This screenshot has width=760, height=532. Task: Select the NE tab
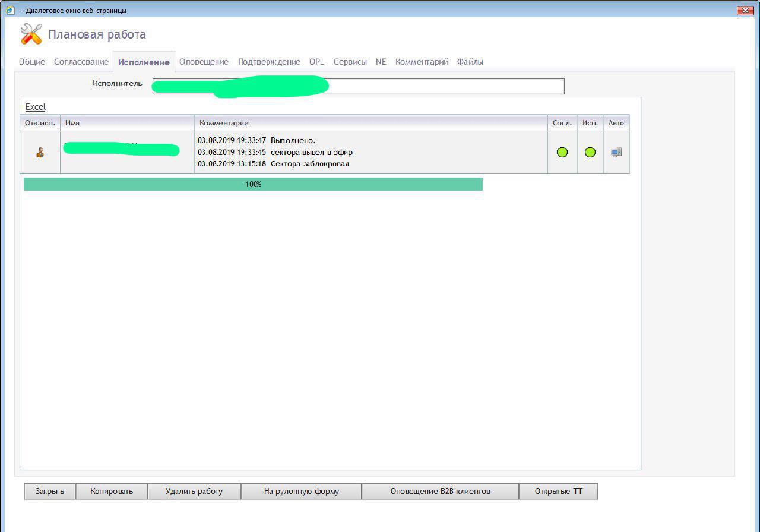pos(381,62)
